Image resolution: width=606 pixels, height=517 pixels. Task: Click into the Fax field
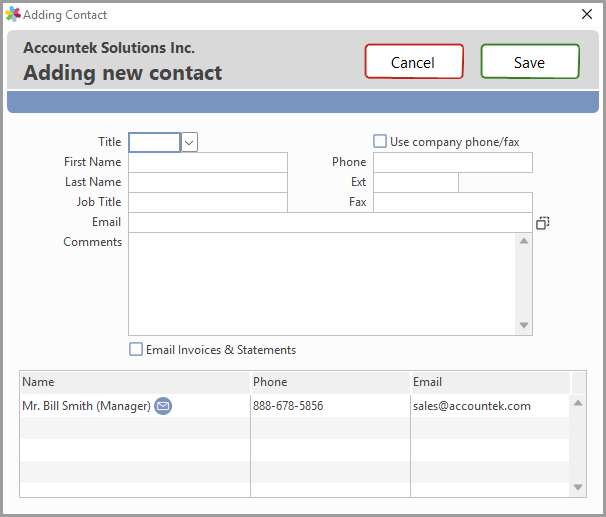453,202
